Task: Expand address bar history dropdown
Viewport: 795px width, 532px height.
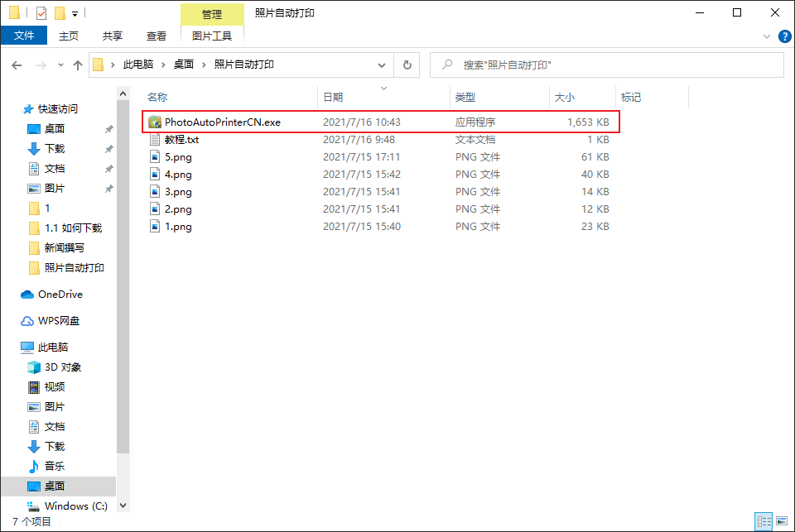Action: [x=382, y=65]
